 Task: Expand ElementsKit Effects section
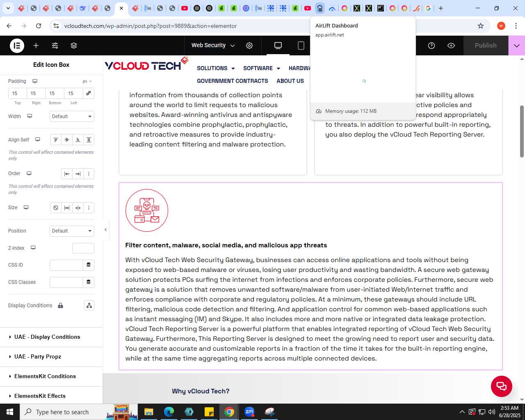click(x=51, y=396)
